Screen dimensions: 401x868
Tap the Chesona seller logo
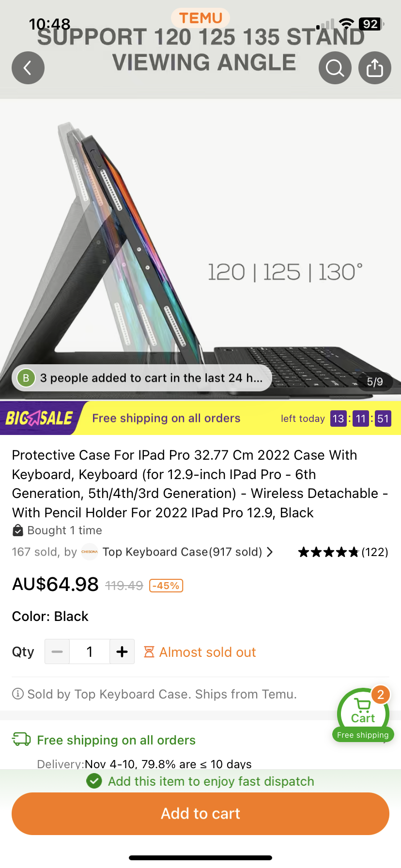coord(89,552)
